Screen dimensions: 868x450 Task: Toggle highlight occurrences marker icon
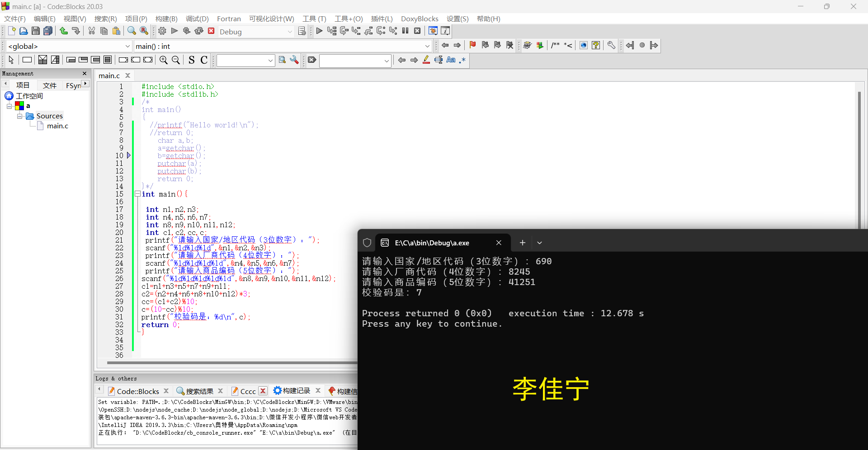426,60
